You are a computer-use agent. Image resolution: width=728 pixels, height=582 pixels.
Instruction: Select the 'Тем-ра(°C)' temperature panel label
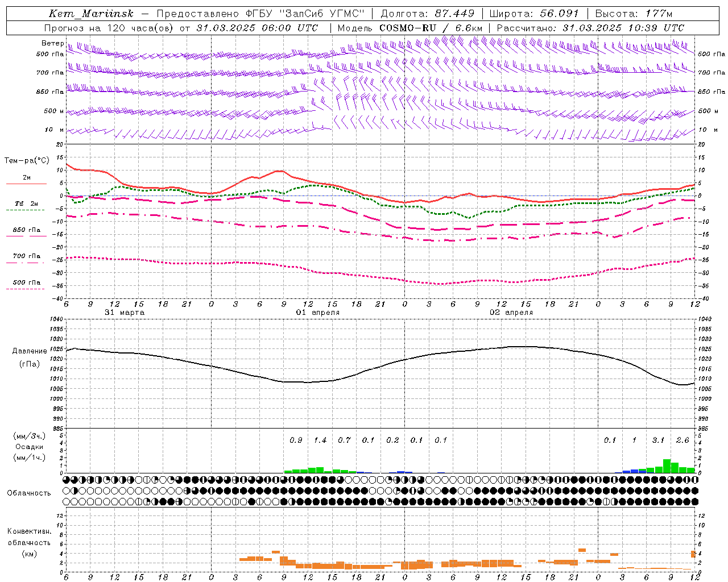[27, 161]
